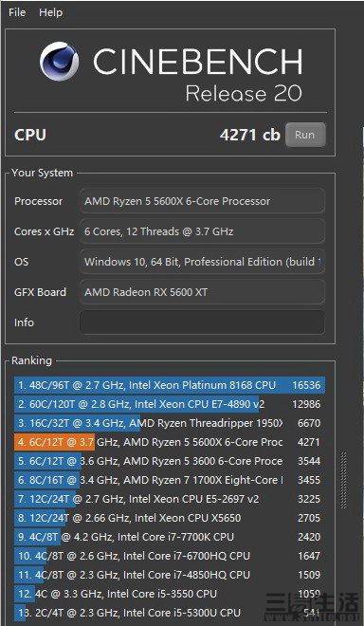Select the Core i7-7700K ranking entry
The image size is (364, 626).
(x=170, y=537)
